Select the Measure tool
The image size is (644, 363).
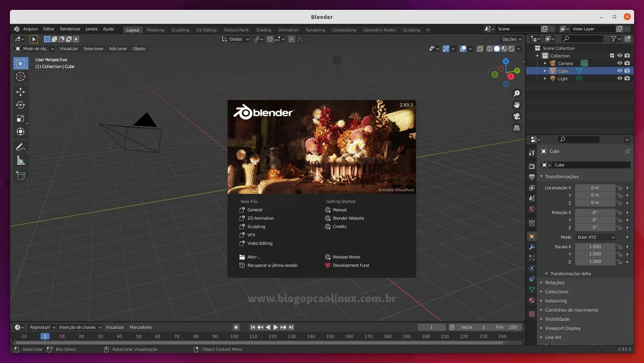coord(21,160)
